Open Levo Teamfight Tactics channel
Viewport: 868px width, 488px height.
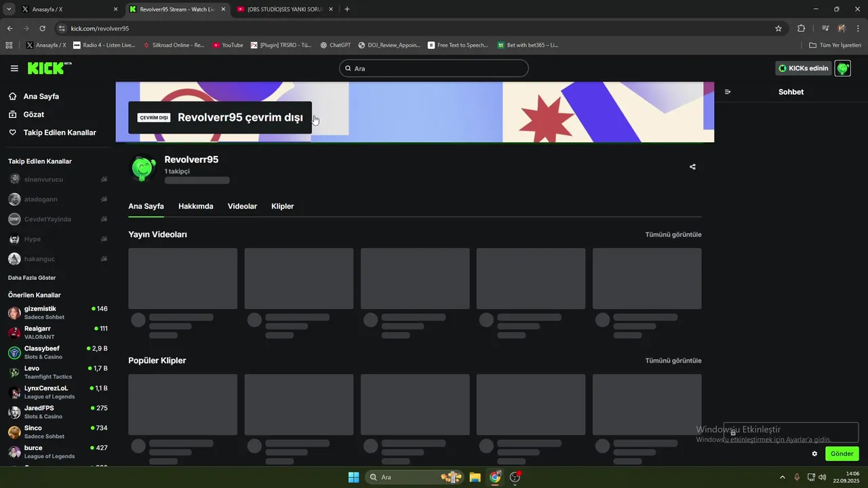58,373
